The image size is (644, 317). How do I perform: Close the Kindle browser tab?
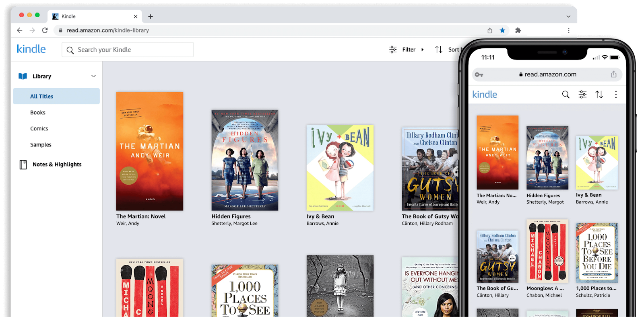[x=136, y=16]
